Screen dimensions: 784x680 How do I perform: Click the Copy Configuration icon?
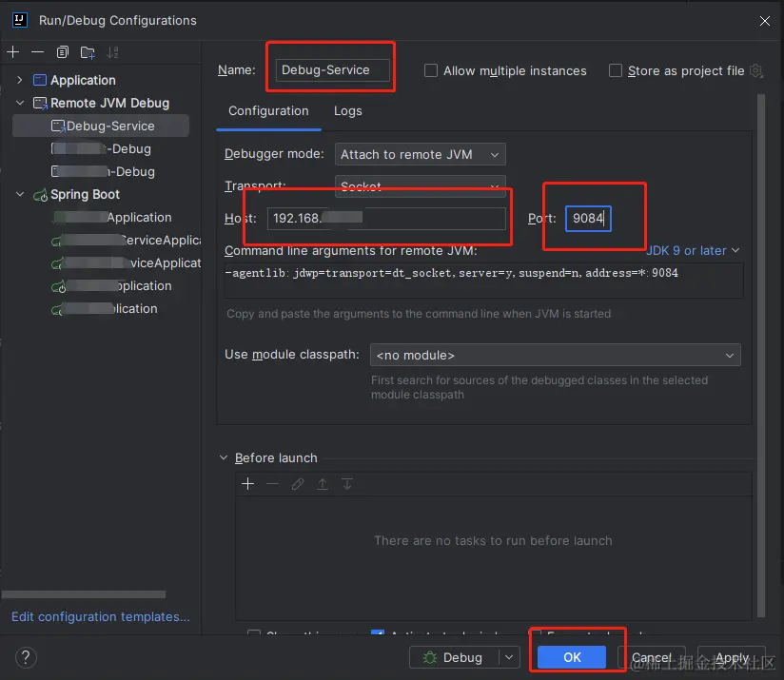click(x=63, y=52)
